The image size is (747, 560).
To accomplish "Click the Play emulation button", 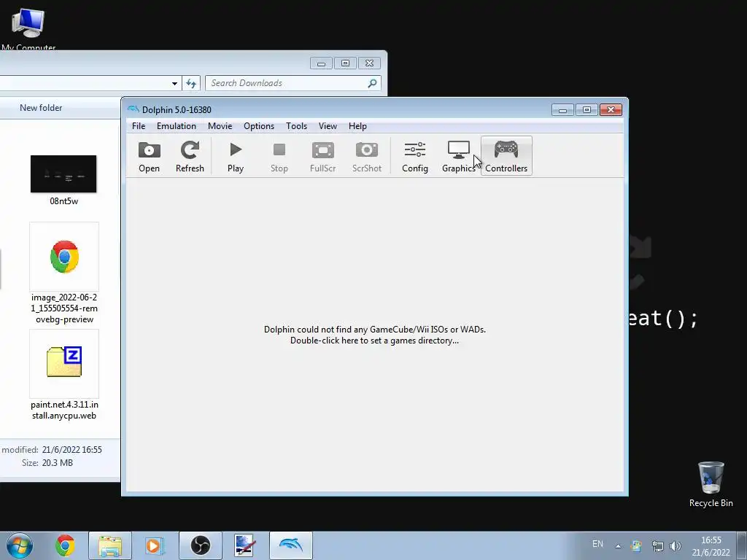I will click(236, 157).
